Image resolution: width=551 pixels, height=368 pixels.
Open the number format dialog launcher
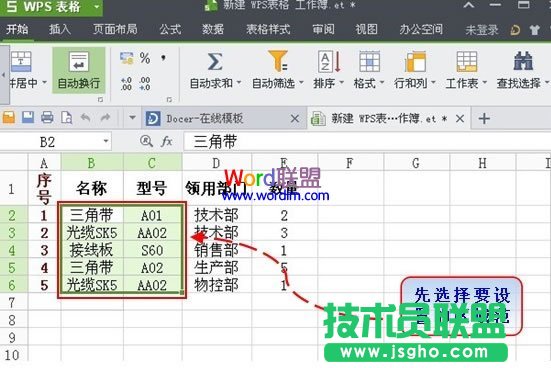169,100
